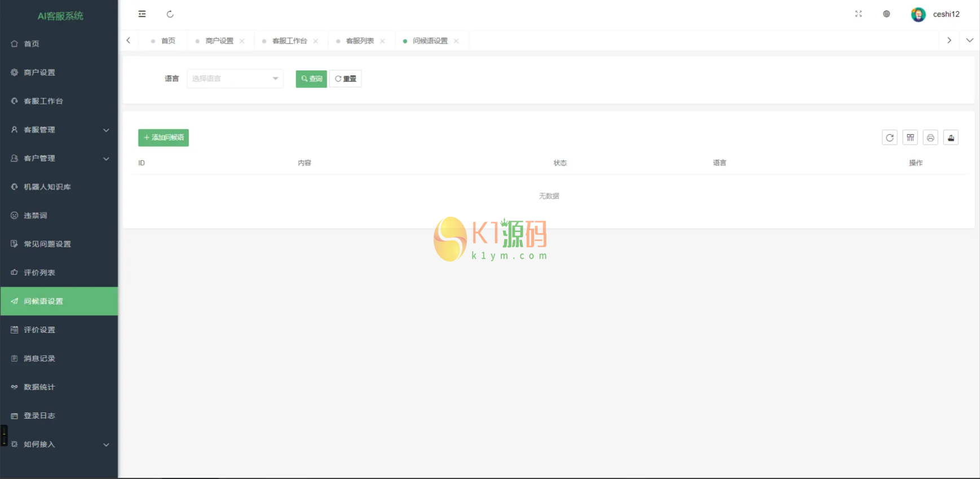Open 数据统计 in the sidebar
Image resolution: width=980 pixels, height=479 pixels.
coord(59,387)
